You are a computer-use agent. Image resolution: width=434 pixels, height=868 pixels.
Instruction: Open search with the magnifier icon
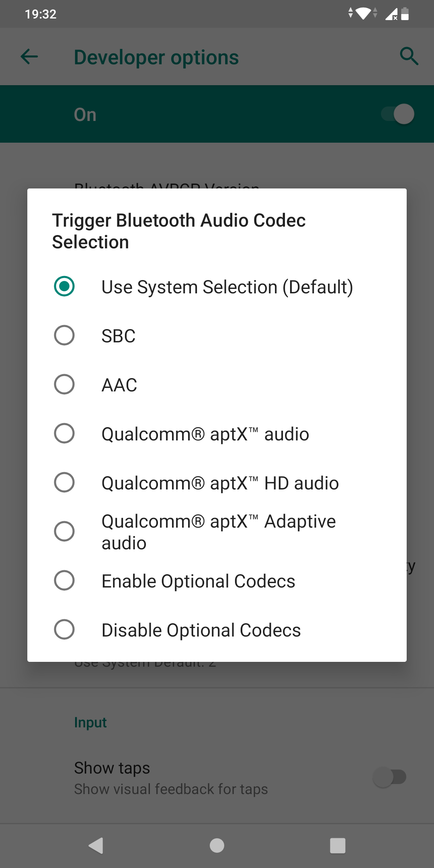click(409, 56)
